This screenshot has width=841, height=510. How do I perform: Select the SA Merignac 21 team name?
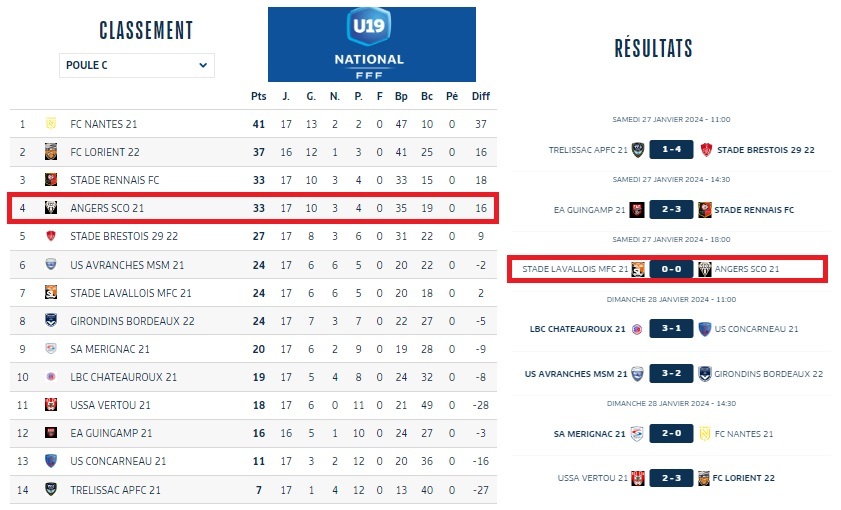click(x=110, y=350)
